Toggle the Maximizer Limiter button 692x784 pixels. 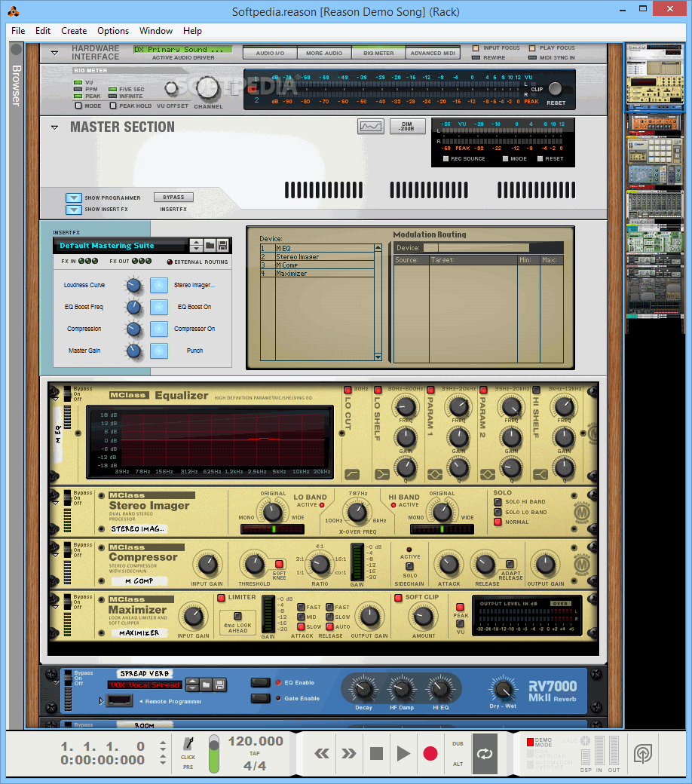point(221,598)
